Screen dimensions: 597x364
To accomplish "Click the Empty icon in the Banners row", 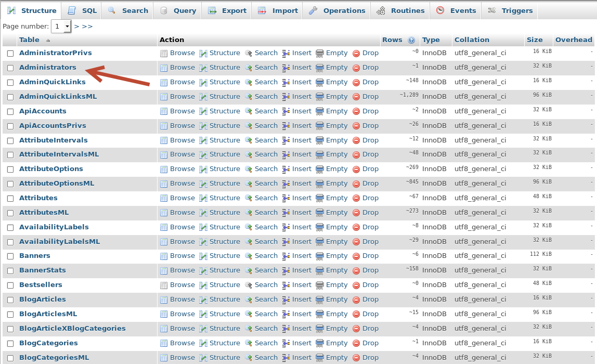I will click(320, 256).
